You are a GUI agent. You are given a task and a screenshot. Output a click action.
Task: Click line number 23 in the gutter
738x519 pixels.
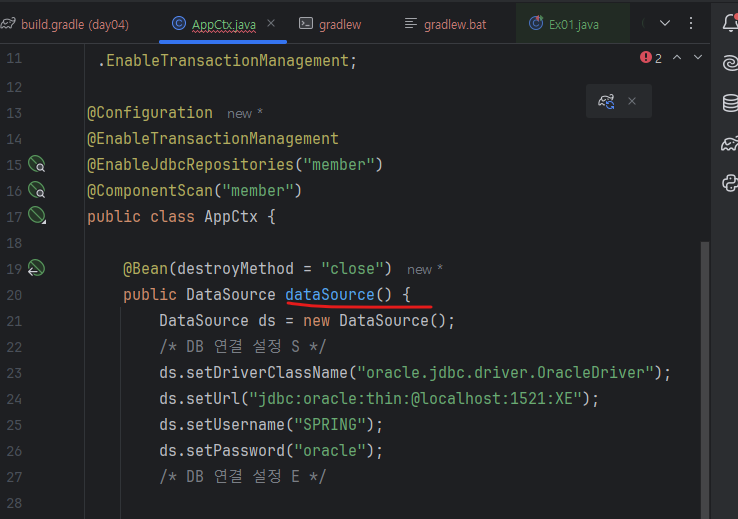(14, 373)
